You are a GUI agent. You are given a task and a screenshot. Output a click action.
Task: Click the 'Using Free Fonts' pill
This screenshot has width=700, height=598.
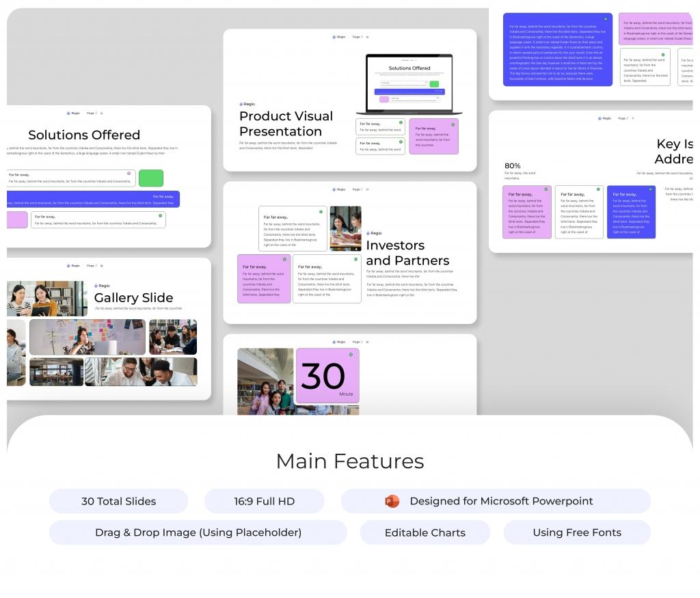pyautogui.click(x=577, y=532)
